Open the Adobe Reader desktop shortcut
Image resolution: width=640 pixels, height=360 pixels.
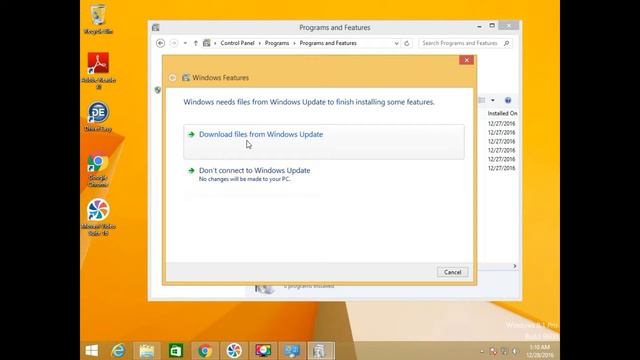pyautogui.click(x=98, y=70)
